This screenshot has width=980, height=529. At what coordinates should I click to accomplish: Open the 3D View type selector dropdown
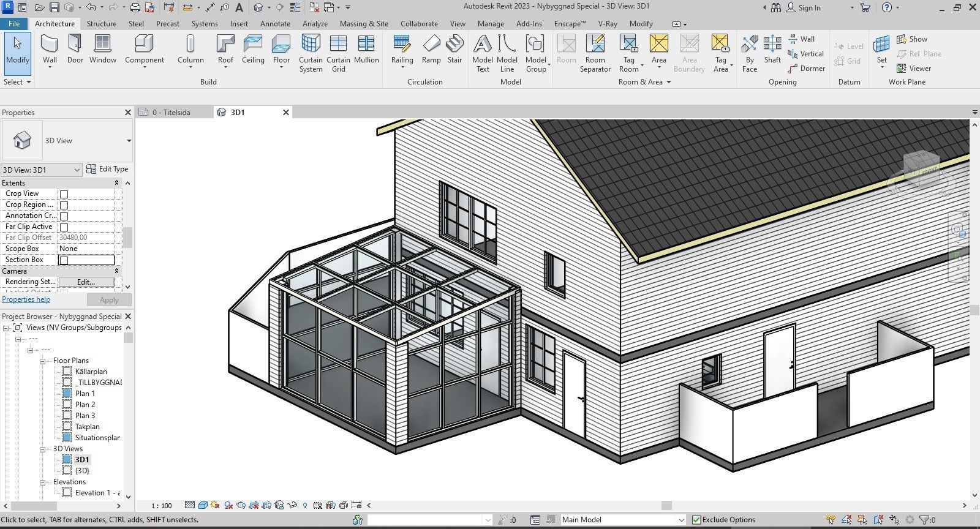point(129,141)
